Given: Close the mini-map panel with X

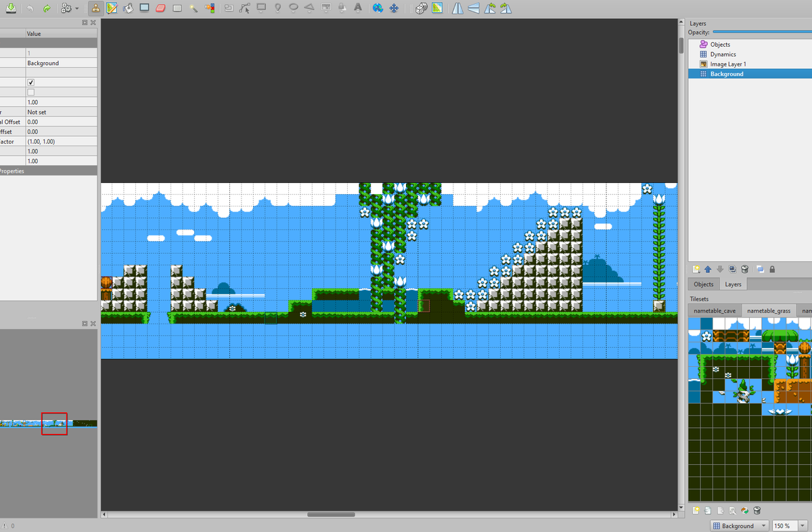Looking at the screenshot, I should [x=93, y=324].
